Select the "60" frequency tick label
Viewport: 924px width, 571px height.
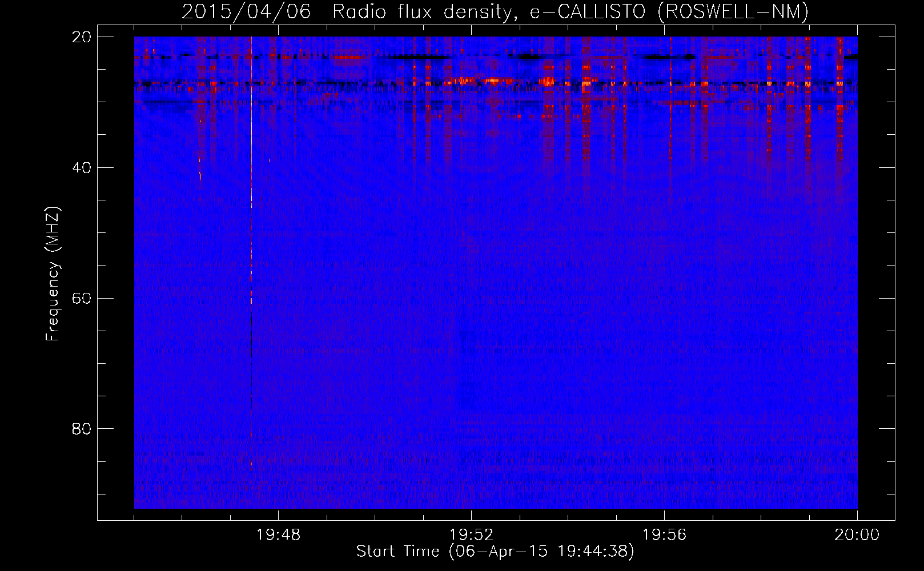coord(82,299)
